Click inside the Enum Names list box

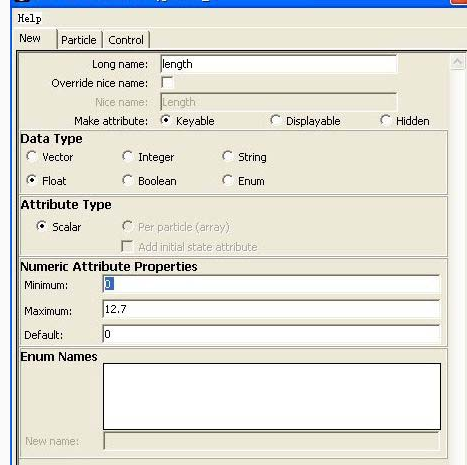click(272, 396)
